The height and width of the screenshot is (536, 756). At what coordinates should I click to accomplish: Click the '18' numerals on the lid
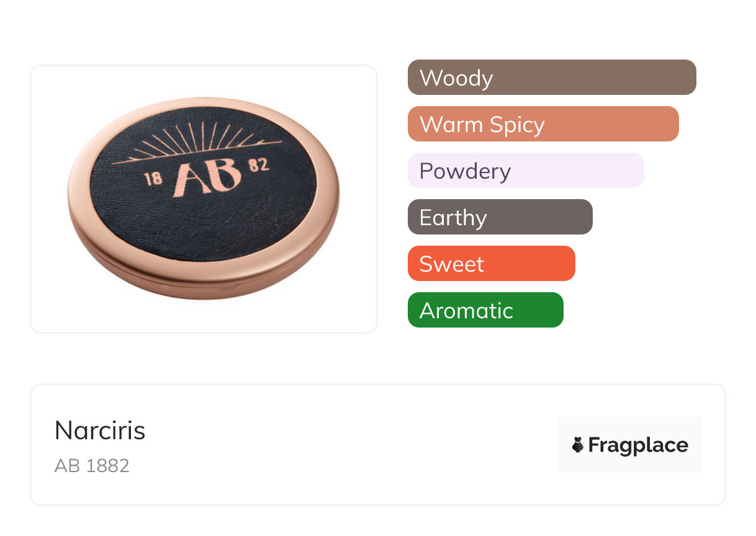[x=153, y=179]
